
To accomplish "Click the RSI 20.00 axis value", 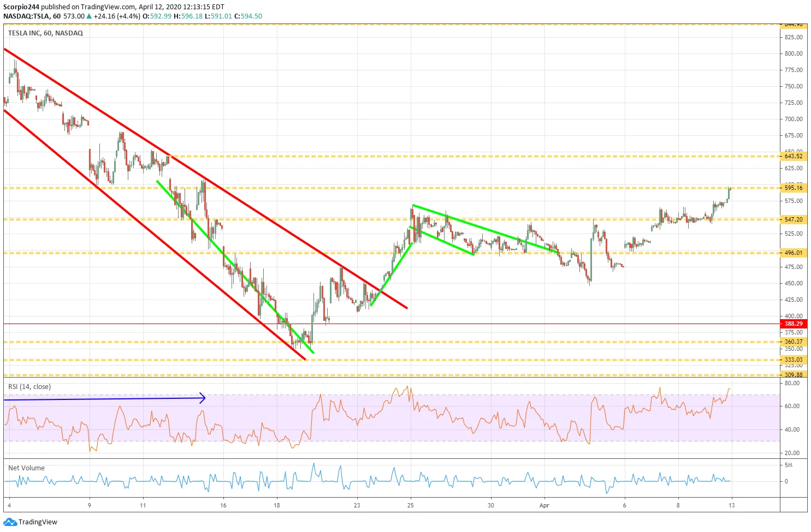I will pyautogui.click(x=792, y=453).
